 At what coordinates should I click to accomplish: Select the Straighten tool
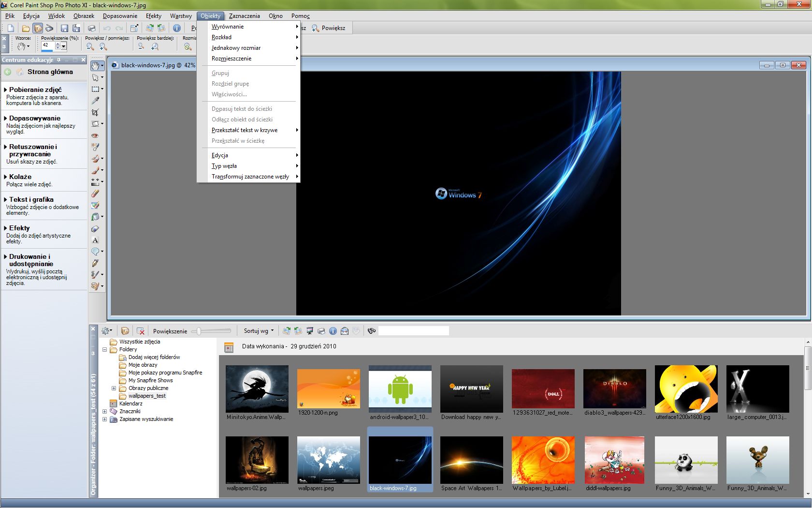click(96, 124)
